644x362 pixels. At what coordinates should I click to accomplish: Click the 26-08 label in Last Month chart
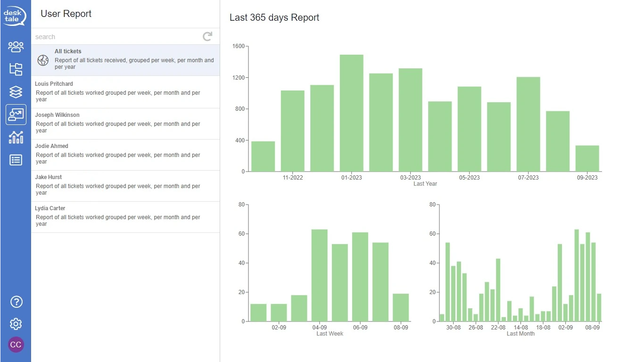(x=476, y=328)
